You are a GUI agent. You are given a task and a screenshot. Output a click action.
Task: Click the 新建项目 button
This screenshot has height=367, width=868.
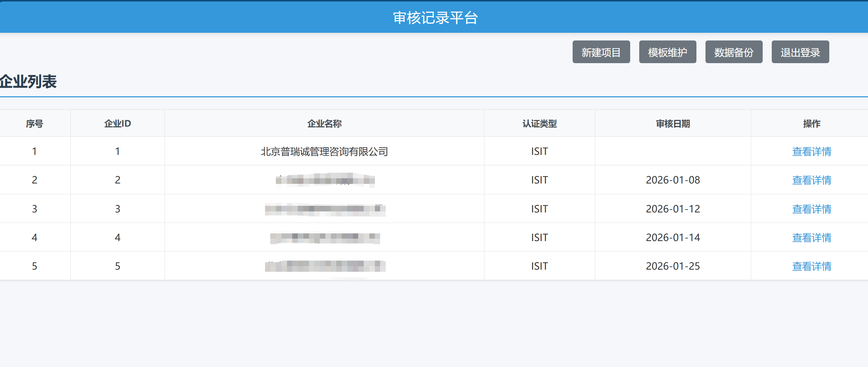coord(601,52)
